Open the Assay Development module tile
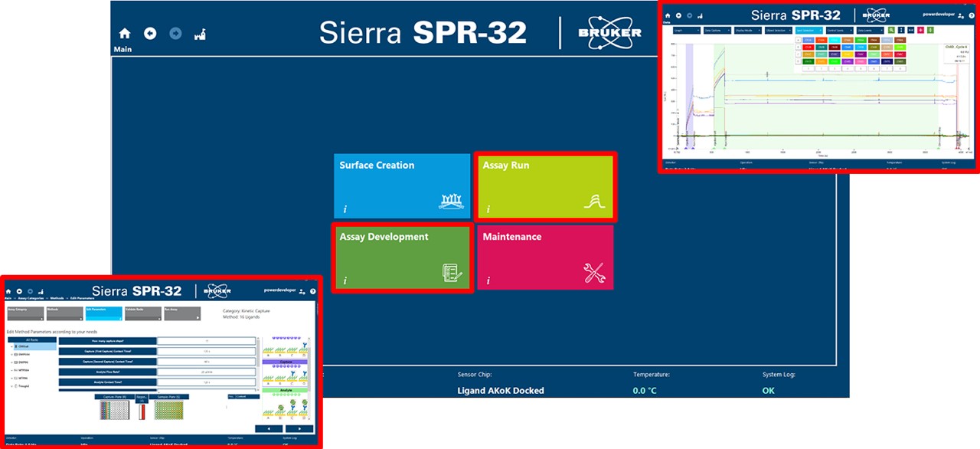Viewport: 980px width, 449px height. coord(402,257)
